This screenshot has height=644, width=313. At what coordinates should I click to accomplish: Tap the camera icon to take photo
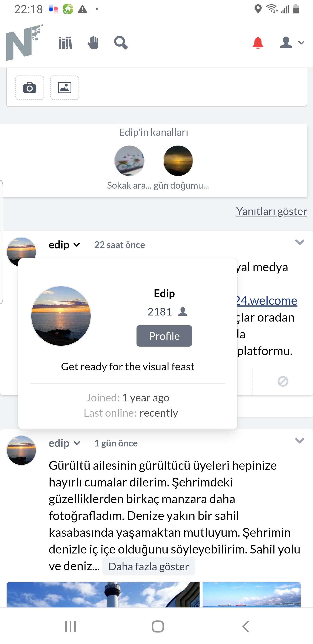[x=30, y=88]
